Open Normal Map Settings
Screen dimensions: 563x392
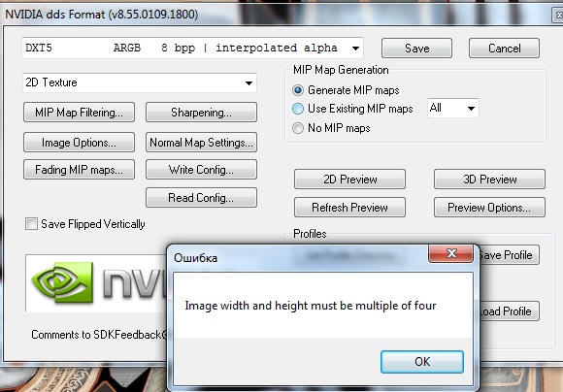coord(201,143)
